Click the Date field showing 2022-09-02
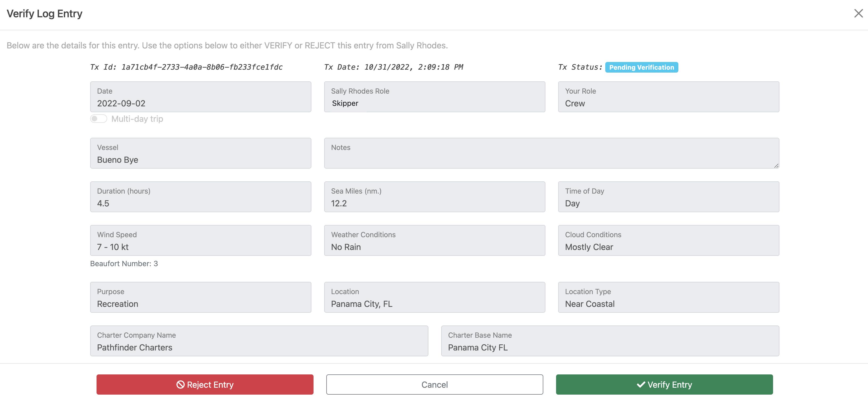Viewport: 868px width, 401px height. [201, 97]
